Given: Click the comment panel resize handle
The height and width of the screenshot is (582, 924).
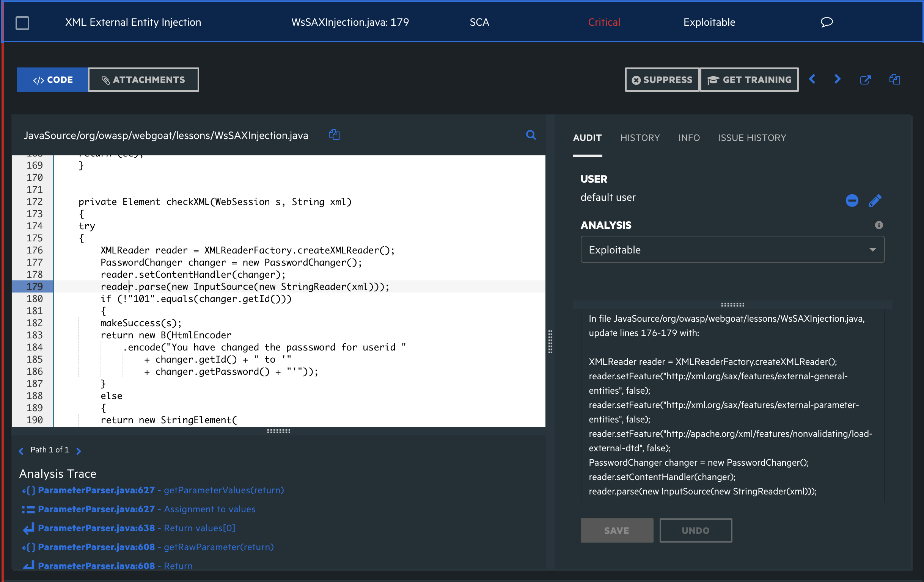Looking at the screenshot, I should 732,304.
